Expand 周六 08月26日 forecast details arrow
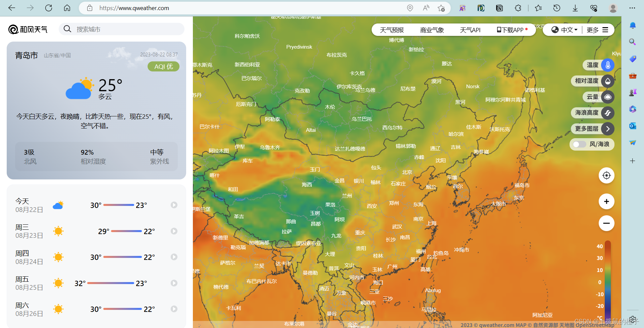Image resolution: width=644 pixels, height=328 pixels. point(174,309)
